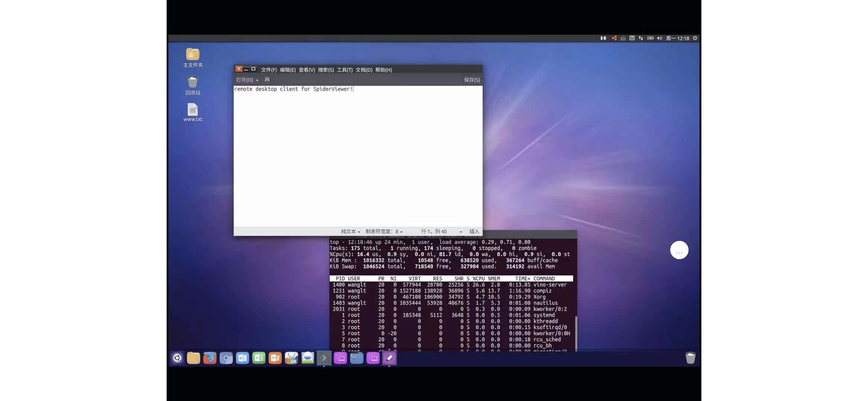Image resolution: width=868 pixels, height=401 pixels.
Task: Open the trash icon in the dock
Action: tap(690, 358)
